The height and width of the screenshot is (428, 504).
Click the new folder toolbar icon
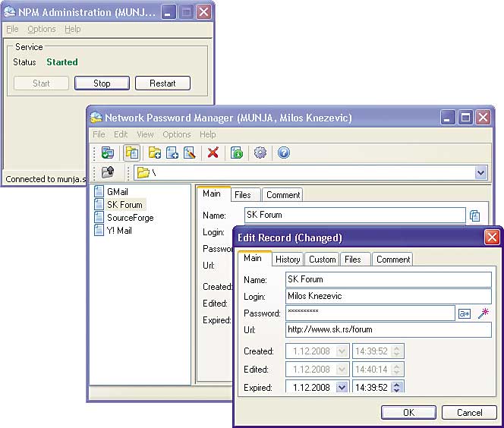pos(155,153)
